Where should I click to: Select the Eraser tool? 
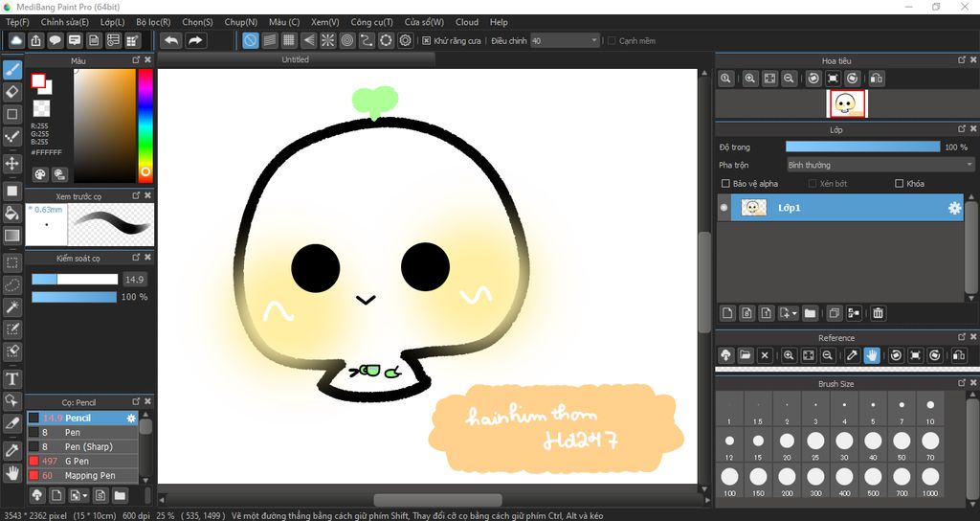11,92
